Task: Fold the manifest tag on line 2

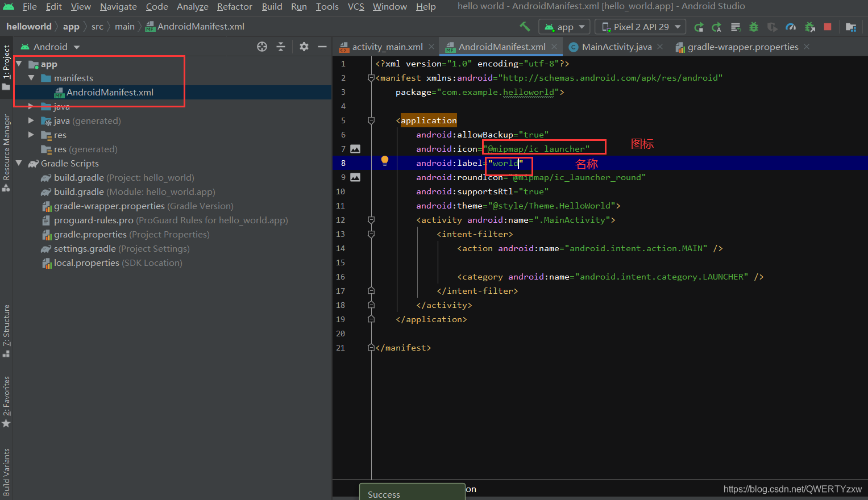Action: pyautogui.click(x=371, y=78)
